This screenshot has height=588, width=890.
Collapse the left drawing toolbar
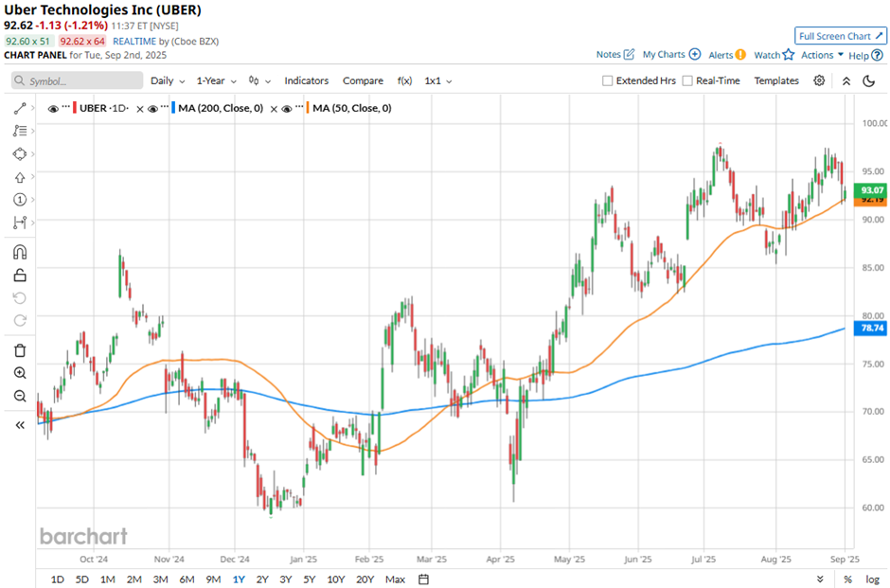[20, 425]
